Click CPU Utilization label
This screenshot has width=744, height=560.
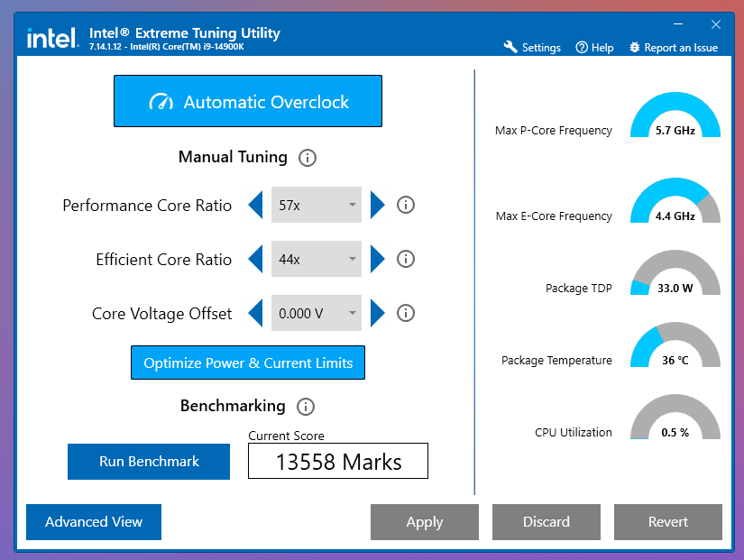[x=574, y=432]
